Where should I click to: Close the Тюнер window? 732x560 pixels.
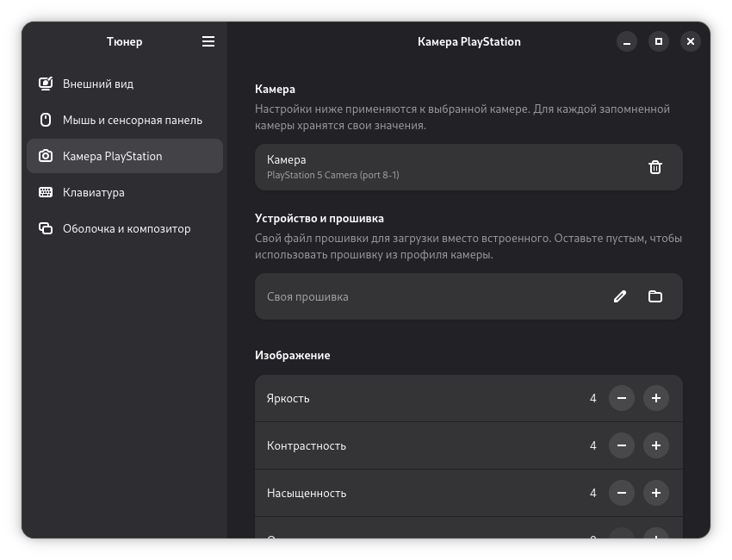[x=690, y=41]
